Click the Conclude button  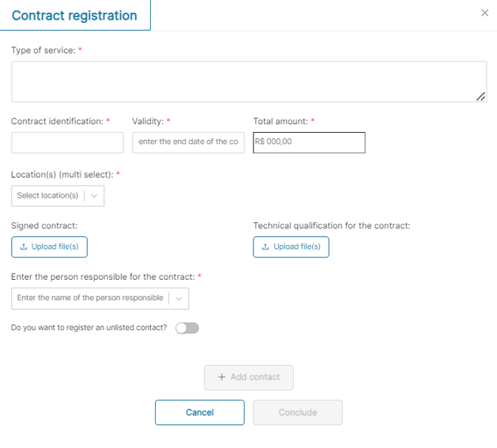click(297, 412)
